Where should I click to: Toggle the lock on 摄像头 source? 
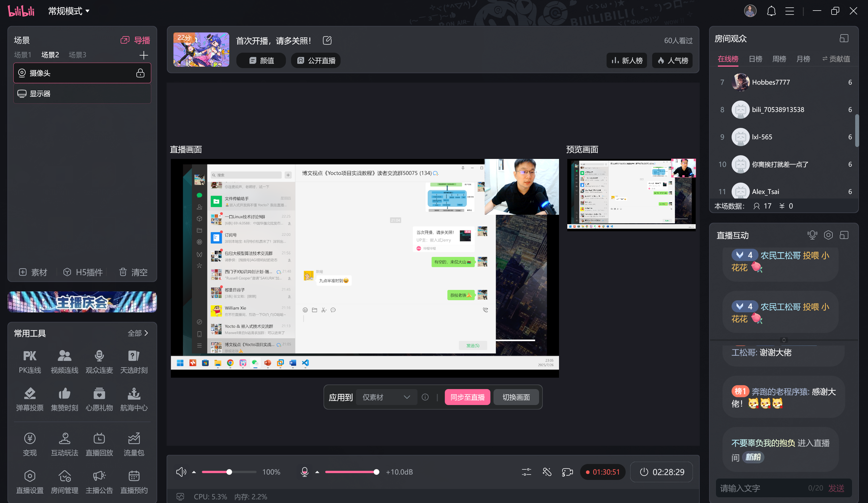tap(140, 73)
